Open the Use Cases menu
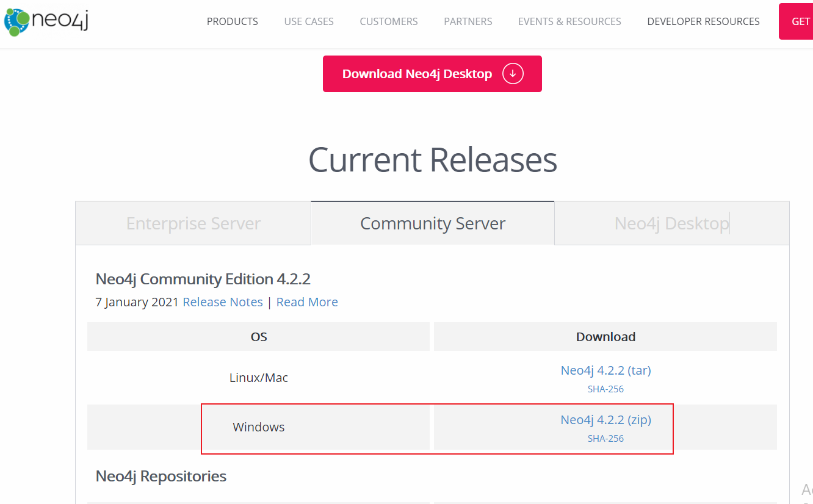 click(x=309, y=21)
